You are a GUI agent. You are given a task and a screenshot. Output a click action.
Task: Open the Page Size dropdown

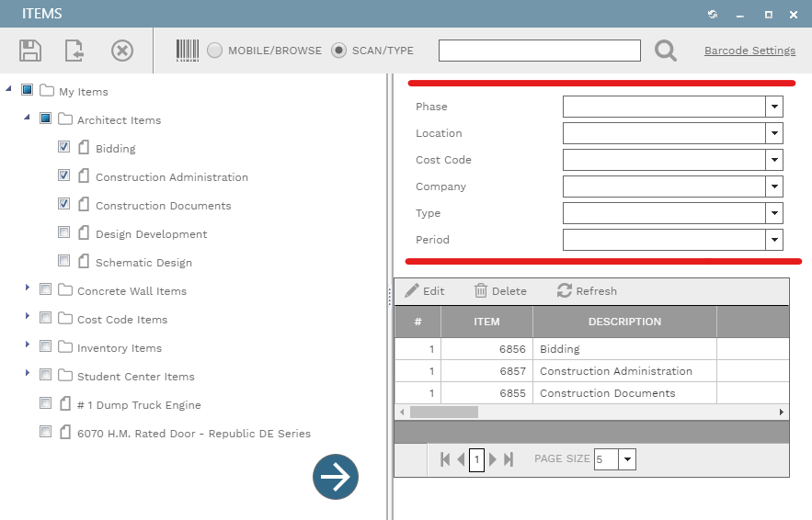coord(627,459)
